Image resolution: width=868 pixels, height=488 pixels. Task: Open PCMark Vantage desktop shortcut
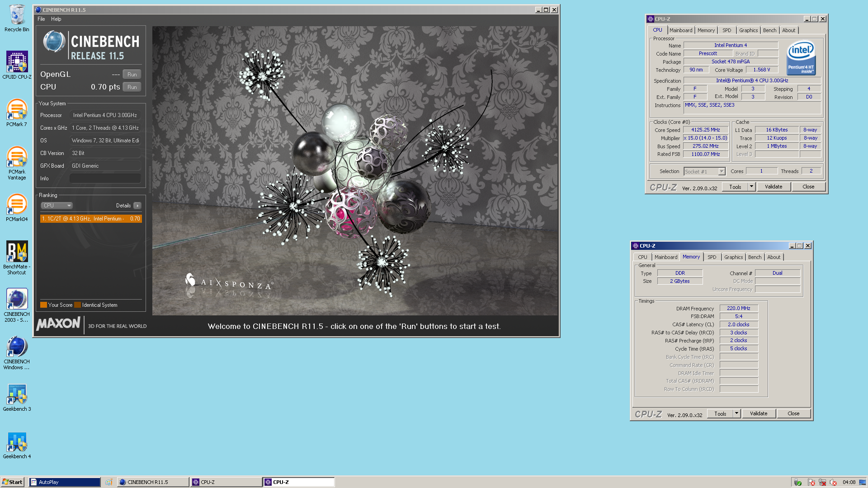(17, 163)
